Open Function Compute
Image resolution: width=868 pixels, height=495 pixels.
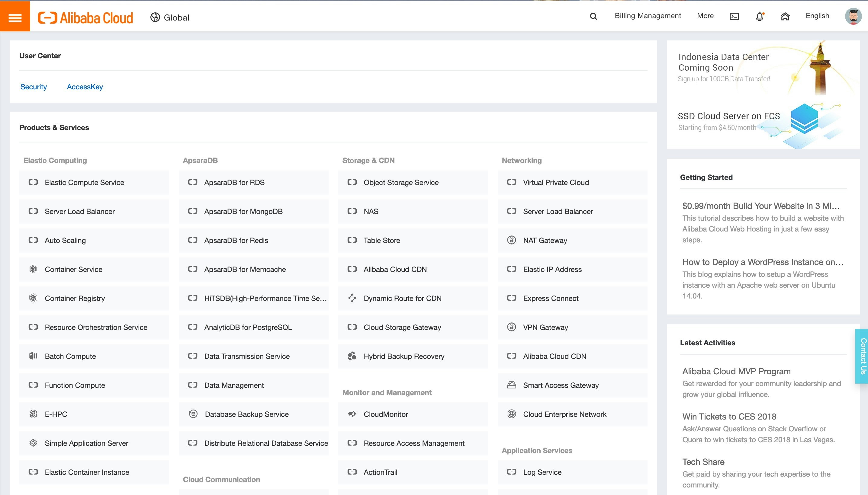94,385
